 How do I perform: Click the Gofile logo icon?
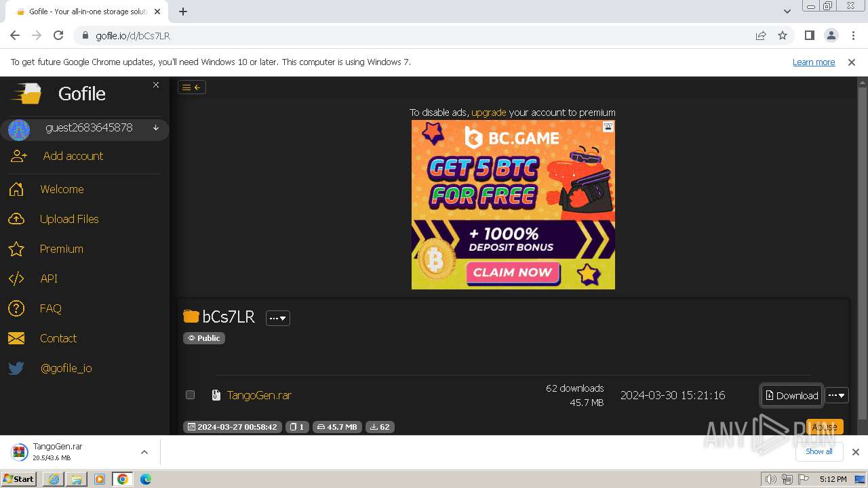coord(27,94)
